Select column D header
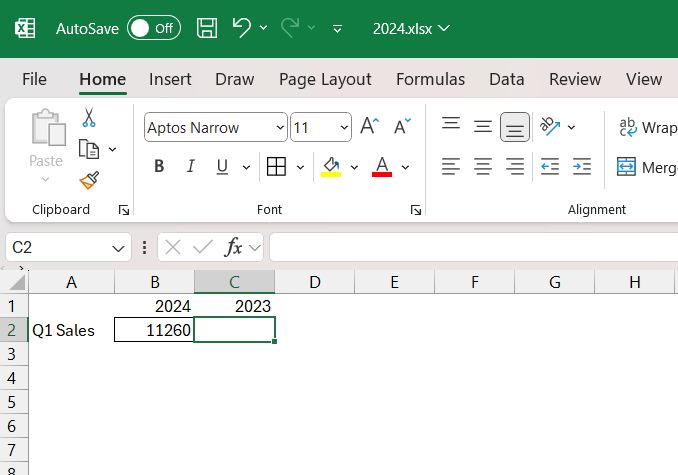Image resolution: width=678 pixels, height=475 pixels. coord(315,282)
